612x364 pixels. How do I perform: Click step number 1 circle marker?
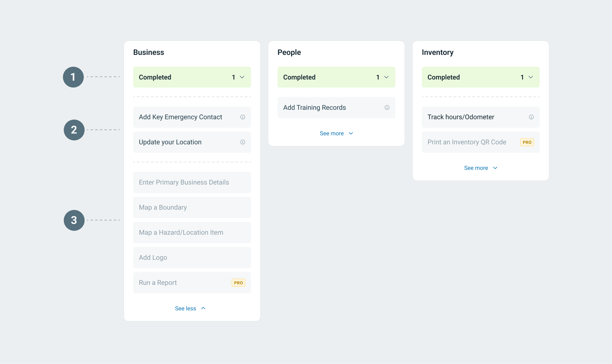[x=73, y=77]
